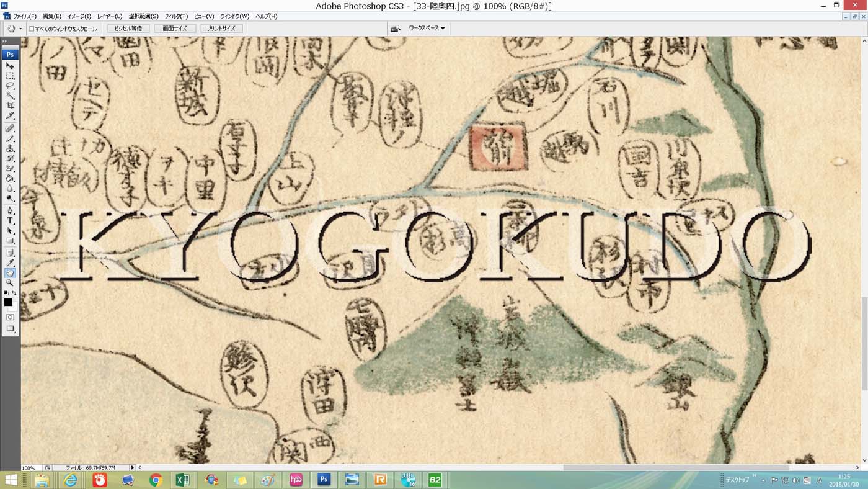The width and height of the screenshot is (868, 489).
Task: Select the Horizontal Type tool
Action: (10, 220)
